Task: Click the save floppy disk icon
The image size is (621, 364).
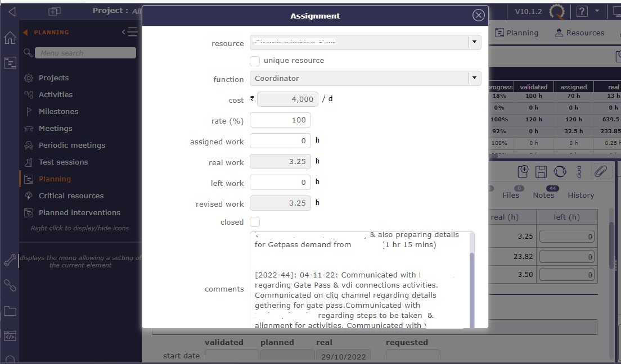Action: click(x=541, y=171)
